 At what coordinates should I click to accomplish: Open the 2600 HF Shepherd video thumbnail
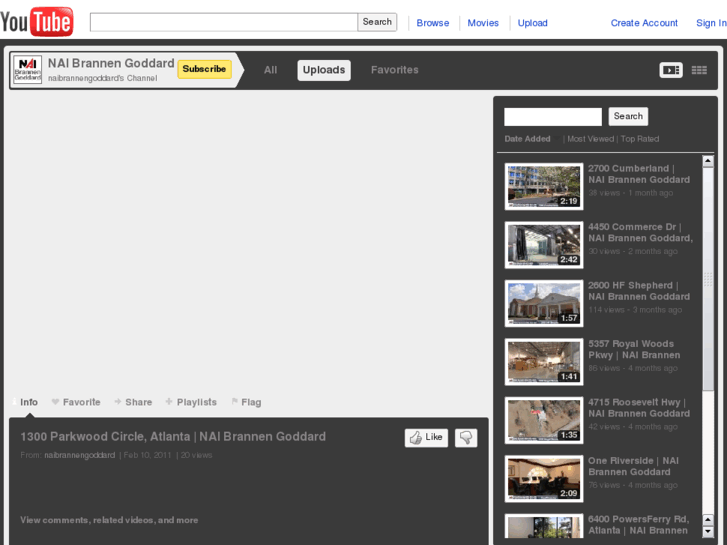[x=544, y=303]
